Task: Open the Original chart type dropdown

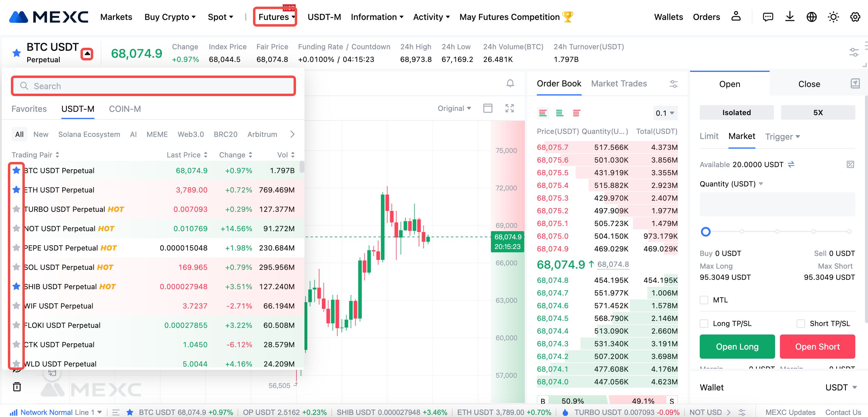Action: (x=454, y=108)
